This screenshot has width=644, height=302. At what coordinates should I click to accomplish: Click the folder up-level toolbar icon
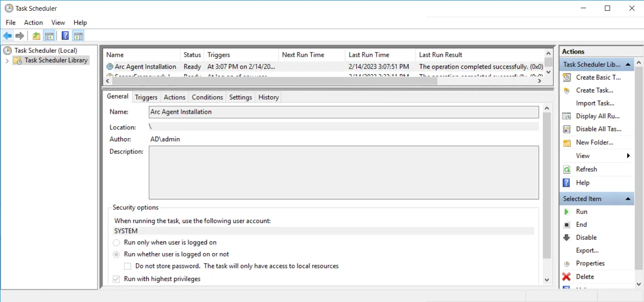[x=37, y=36]
